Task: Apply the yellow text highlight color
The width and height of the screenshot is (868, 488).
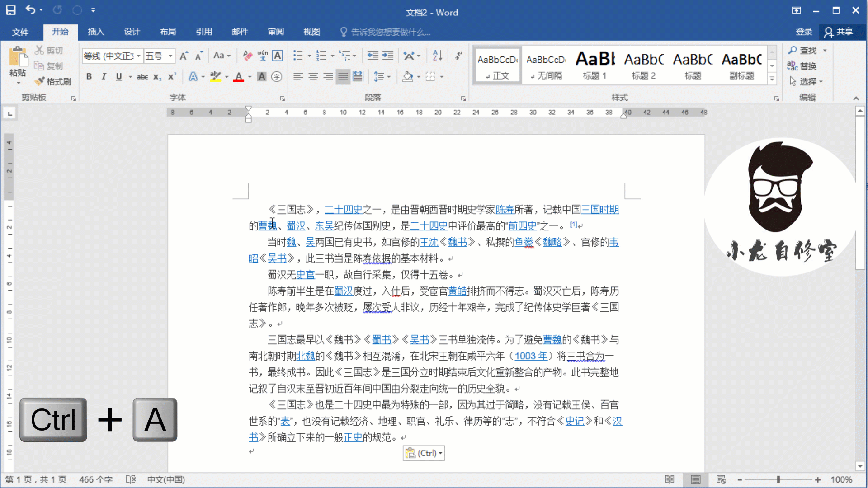Action: (216, 77)
